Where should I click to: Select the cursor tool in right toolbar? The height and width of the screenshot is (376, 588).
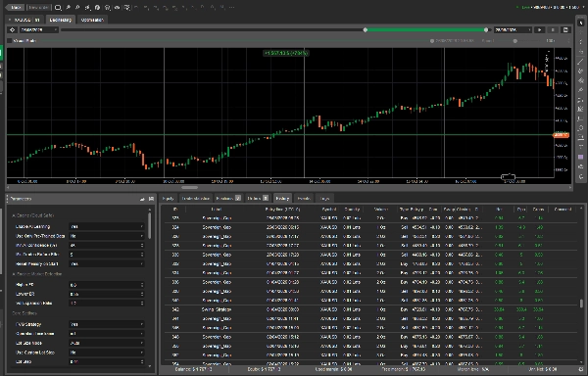[581, 23]
